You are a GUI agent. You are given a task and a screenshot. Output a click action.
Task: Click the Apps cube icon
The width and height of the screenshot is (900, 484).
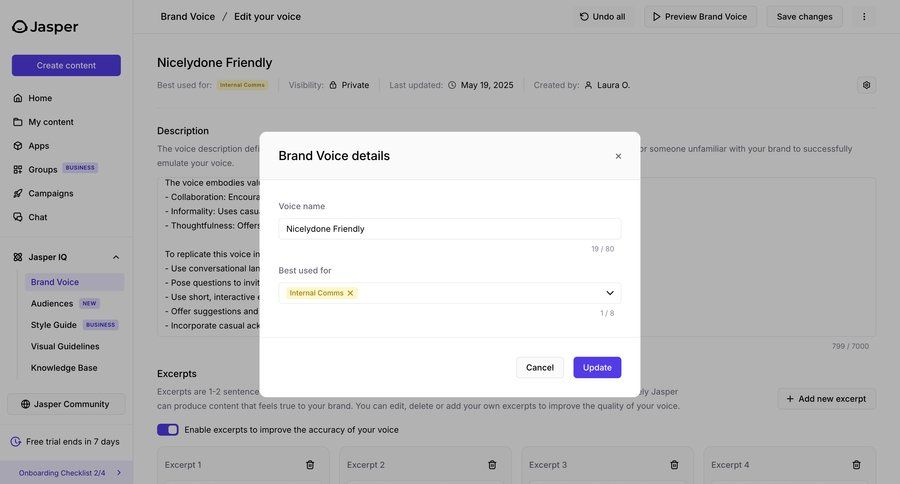[x=18, y=146]
